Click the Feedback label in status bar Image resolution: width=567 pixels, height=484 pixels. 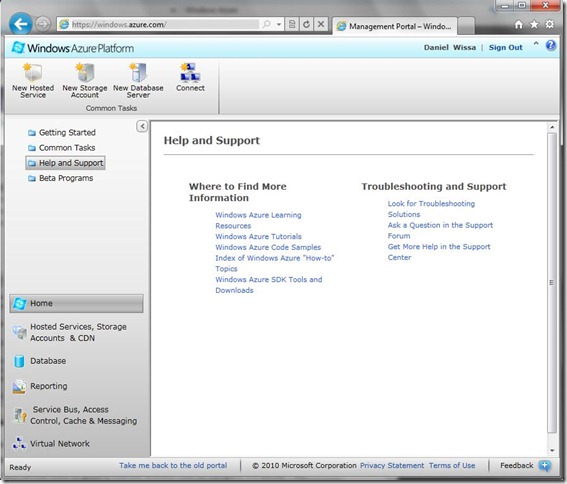[x=516, y=465]
